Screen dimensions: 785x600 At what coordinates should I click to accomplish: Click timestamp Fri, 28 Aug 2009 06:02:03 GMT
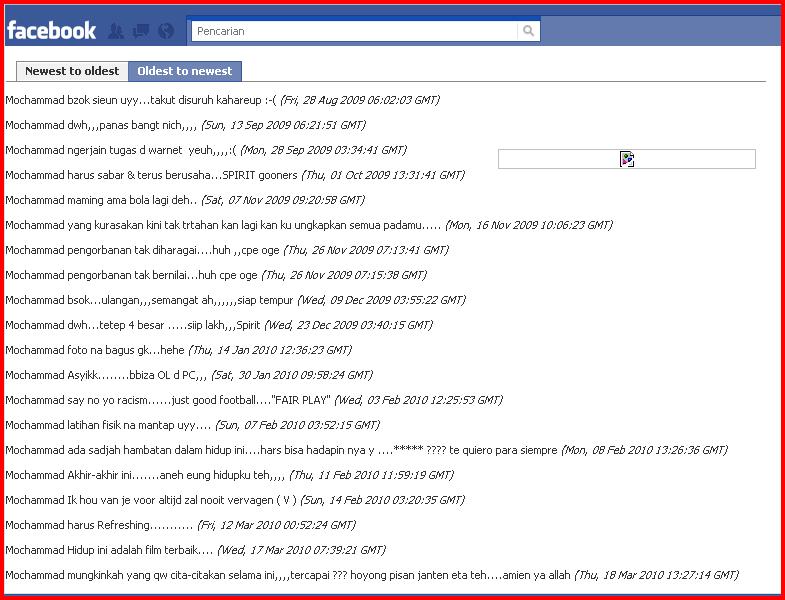(359, 100)
